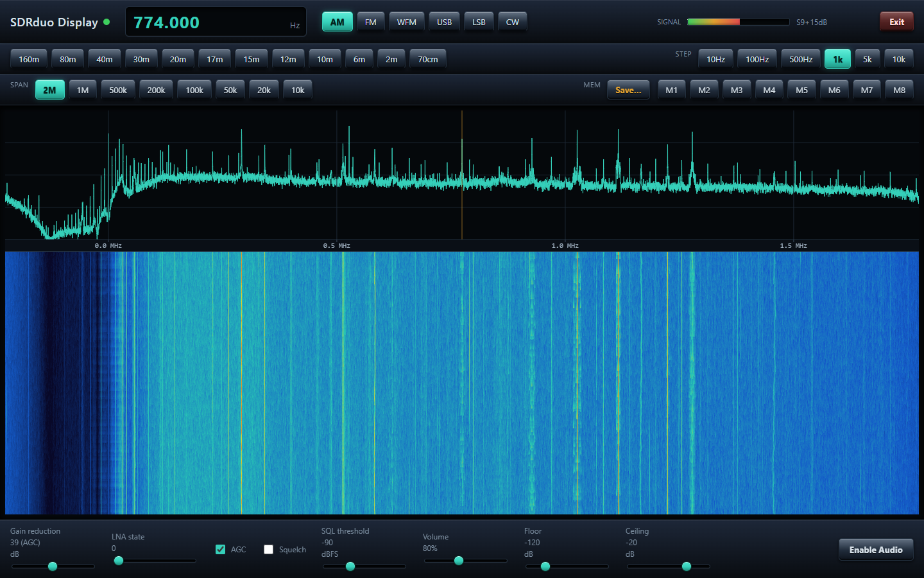Screen dimensions: 924x578
Task: Click the signal strength meter bar
Action: coord(738,22)
